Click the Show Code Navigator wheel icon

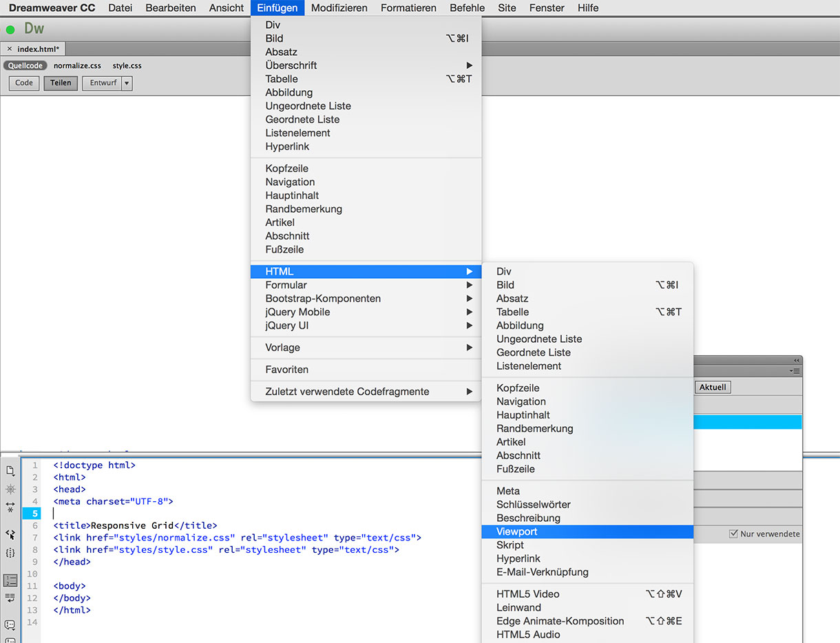pyautogui.click(x=10, y=489)
